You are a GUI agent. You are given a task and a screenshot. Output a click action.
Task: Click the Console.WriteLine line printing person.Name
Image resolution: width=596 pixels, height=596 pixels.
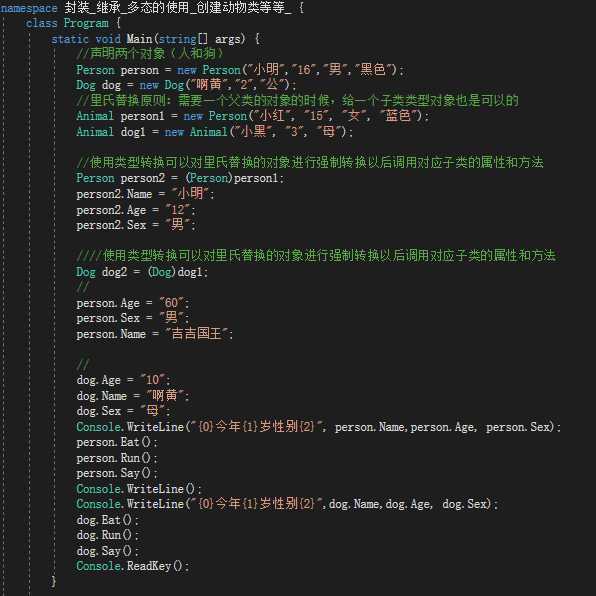319,427
